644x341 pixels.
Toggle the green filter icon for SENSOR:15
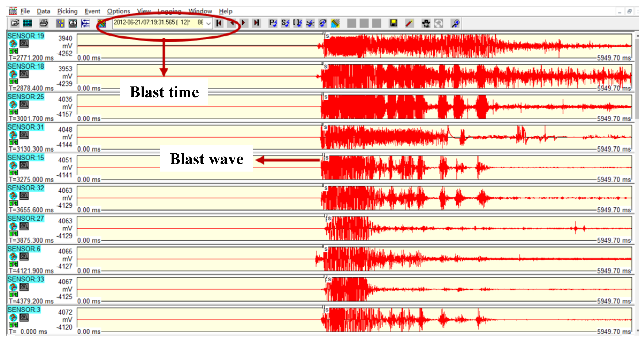click(13, 173)
